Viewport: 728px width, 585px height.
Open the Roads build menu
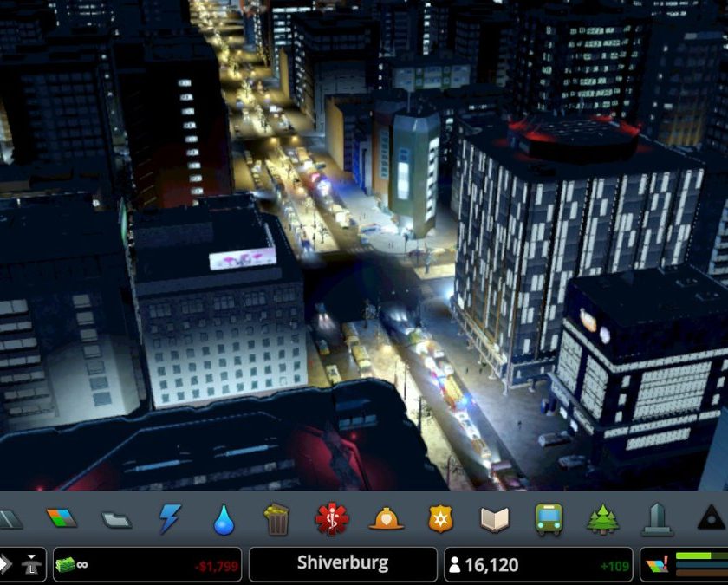pos(10,519)
